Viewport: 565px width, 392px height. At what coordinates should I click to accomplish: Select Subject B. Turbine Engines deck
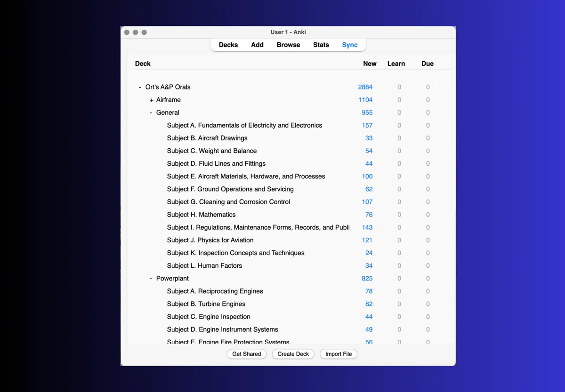(x=206, y=304)
